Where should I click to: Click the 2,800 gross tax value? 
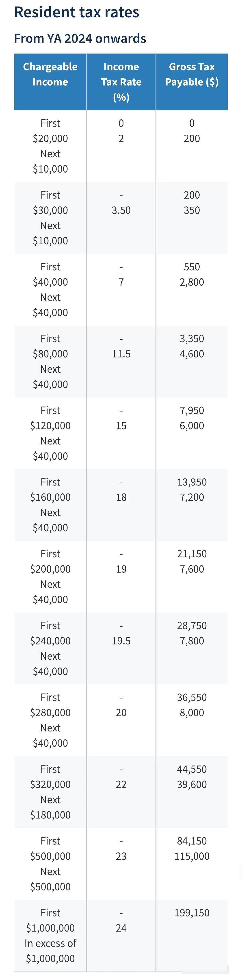point(192,282)
